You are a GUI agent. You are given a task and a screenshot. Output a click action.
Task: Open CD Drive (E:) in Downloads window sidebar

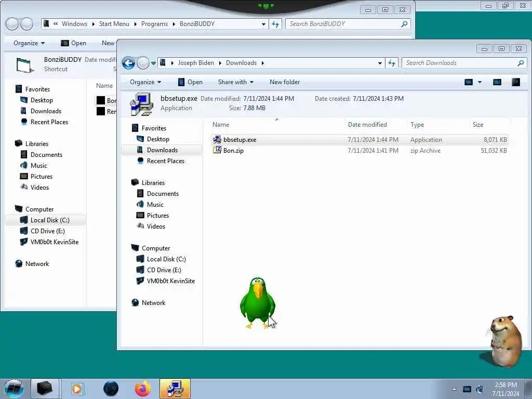164,270
